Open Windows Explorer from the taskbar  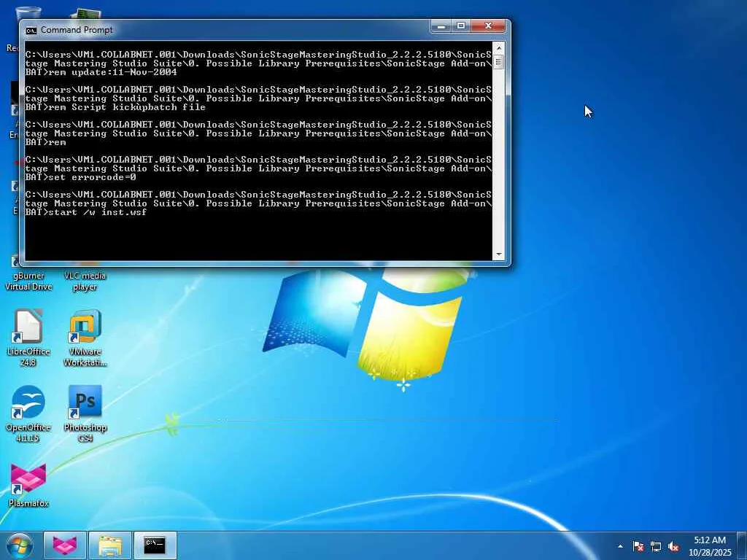click(109, 545)
